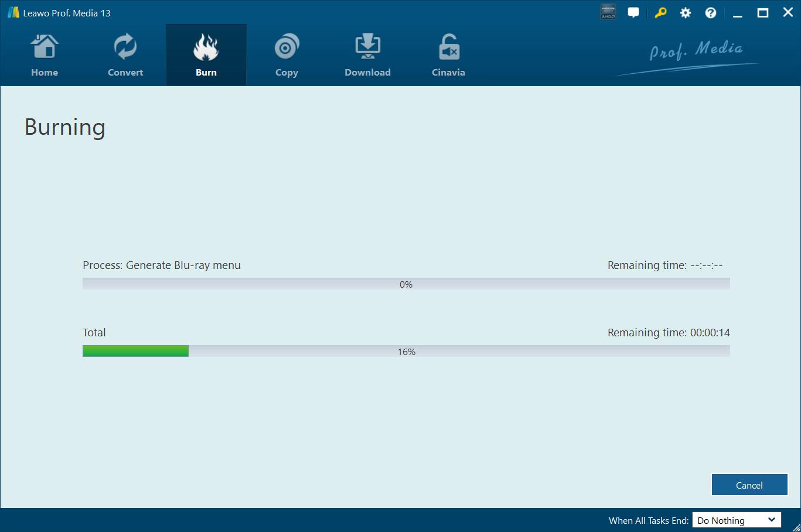Select the Burn flame tab
Viewport: 801px width, 532px height.
tap(206, 56)
